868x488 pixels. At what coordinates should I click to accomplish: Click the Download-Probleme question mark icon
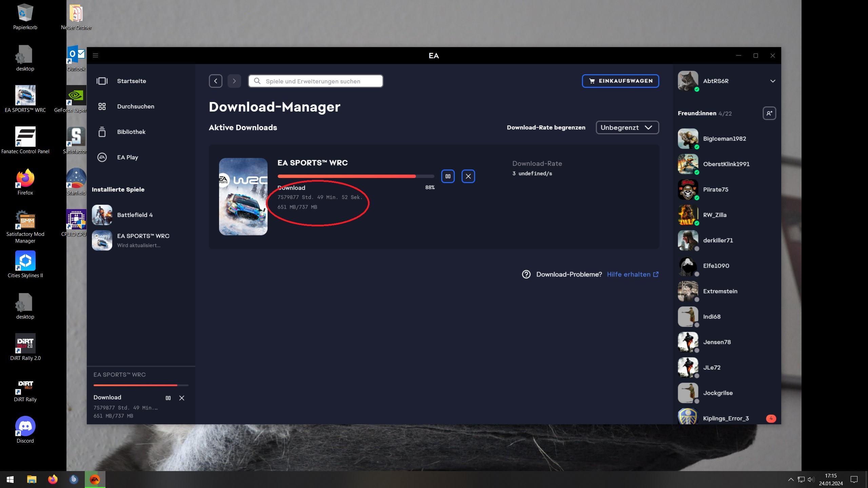526,274
